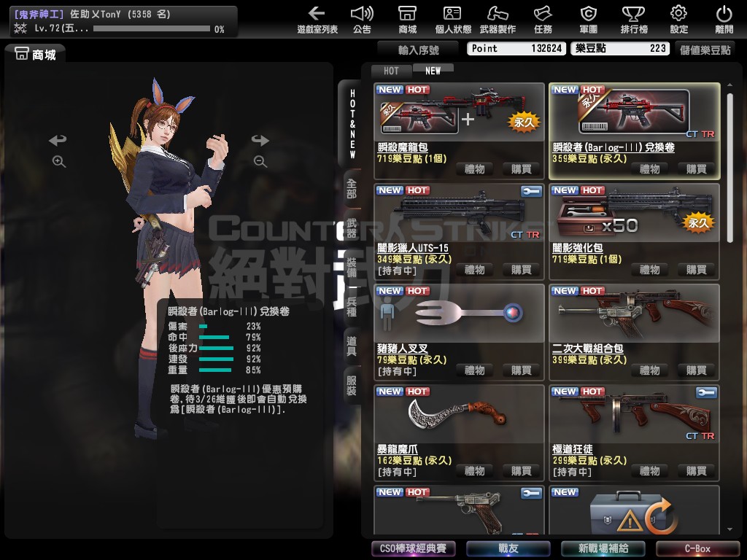Viewport: 747px width, 560px height.
Task: Select 武器 (weapons) category tab
Action: pos(352,227)
